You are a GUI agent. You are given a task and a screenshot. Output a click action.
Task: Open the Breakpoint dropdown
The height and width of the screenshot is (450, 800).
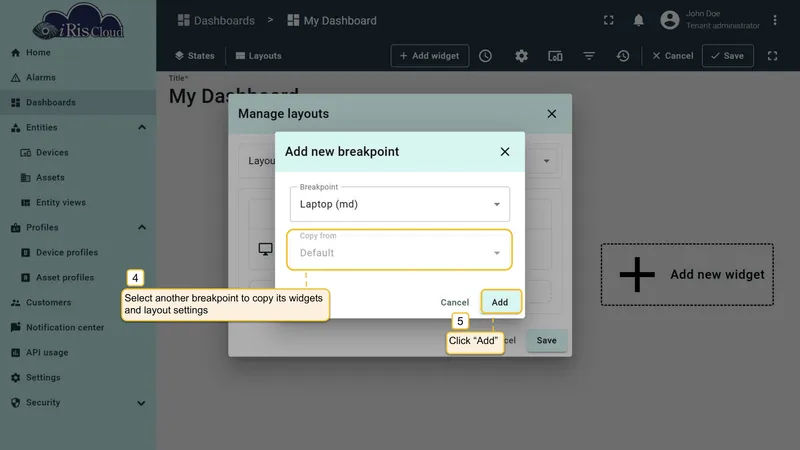tap(399, 204)
